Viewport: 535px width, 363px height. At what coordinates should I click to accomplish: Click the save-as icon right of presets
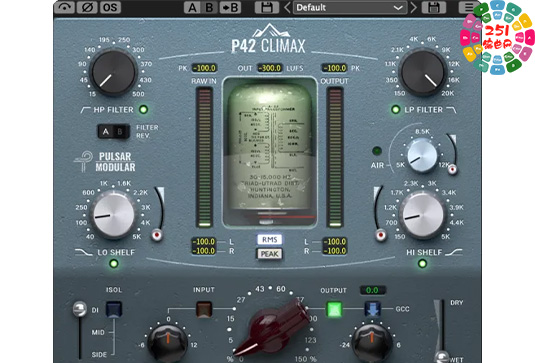tap(434, 8)
